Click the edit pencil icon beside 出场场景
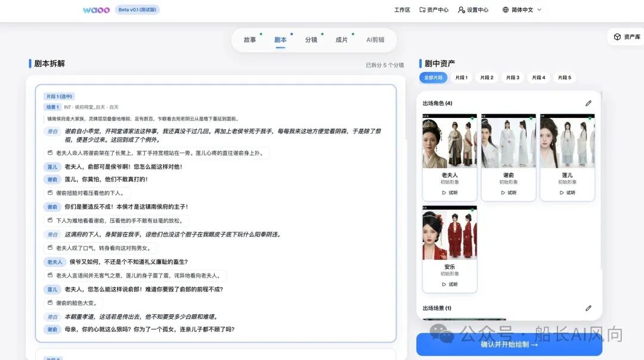The width and height of the screenshot is (644, 360). pos(589,308)
